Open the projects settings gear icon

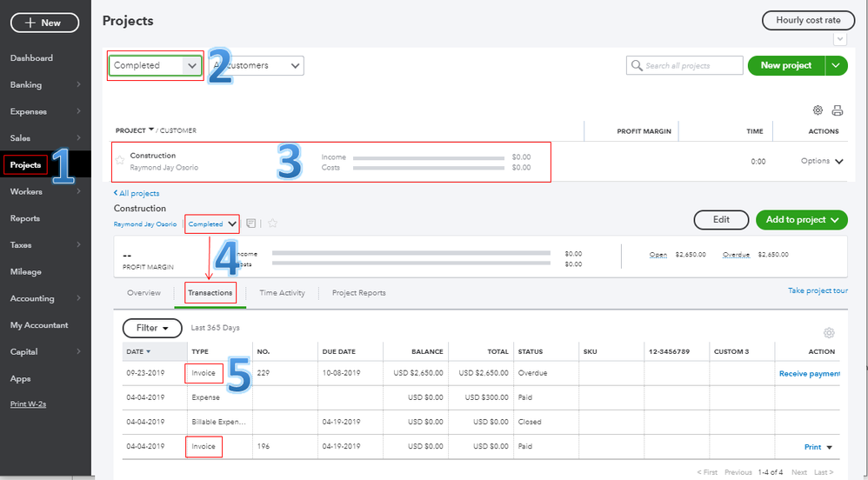click(818, 110)
